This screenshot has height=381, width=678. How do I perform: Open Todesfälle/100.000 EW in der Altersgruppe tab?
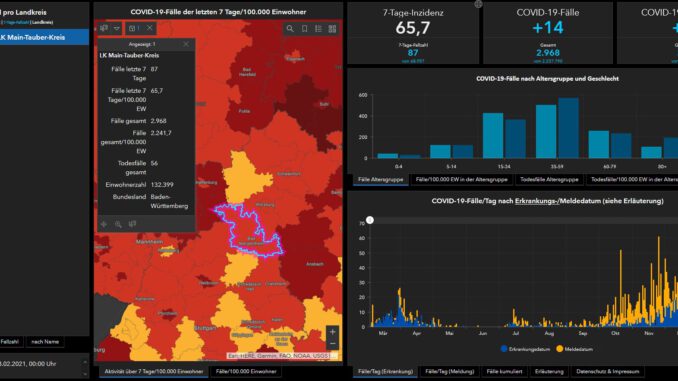click(632, 179)
